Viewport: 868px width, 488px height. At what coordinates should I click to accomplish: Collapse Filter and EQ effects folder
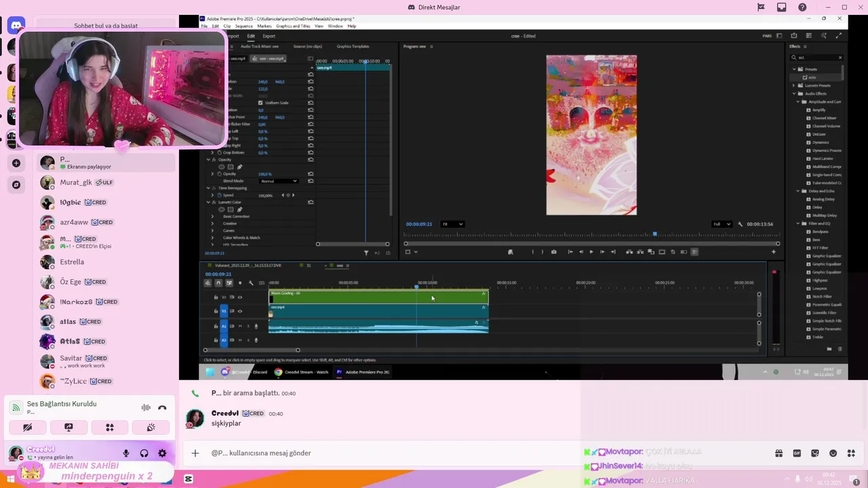coord(798,224)
